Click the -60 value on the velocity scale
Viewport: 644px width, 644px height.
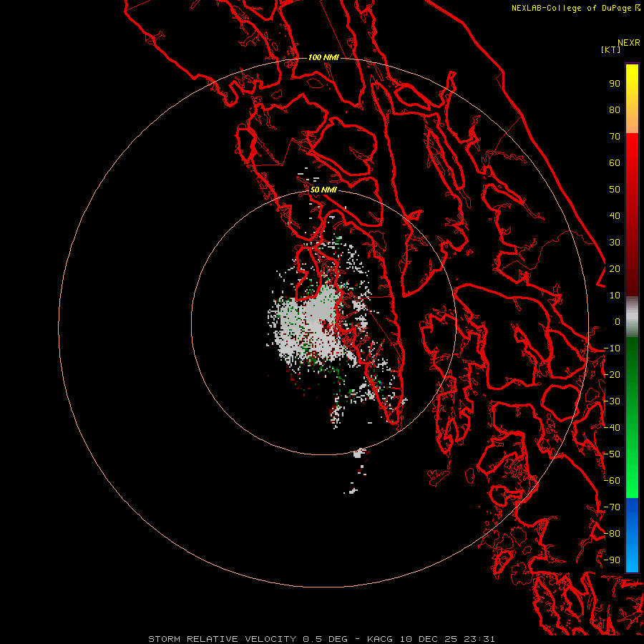point(612,481)
